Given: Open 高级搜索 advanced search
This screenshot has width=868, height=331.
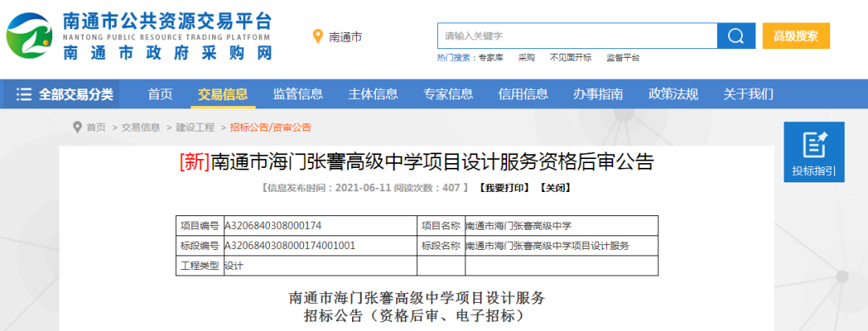Looking at the screenshot, I should tap(796, 36).
